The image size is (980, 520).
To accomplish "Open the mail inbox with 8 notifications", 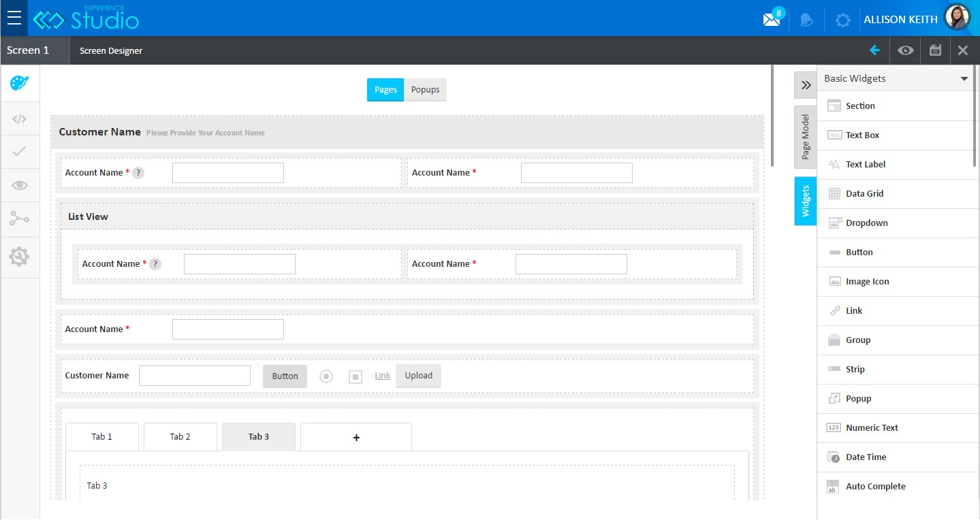I will pos(772,19).
